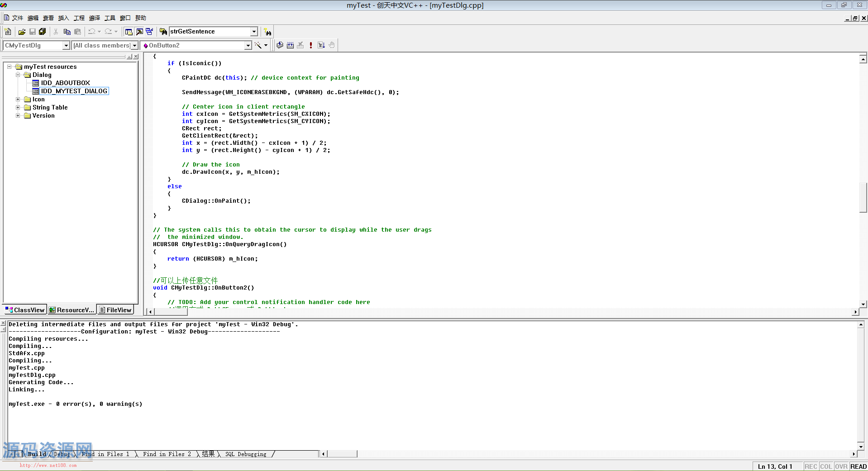Viewport: 868px width, 471px height.
Task: Click the Search help binoculars icon
Action: (x=268, y=32)
